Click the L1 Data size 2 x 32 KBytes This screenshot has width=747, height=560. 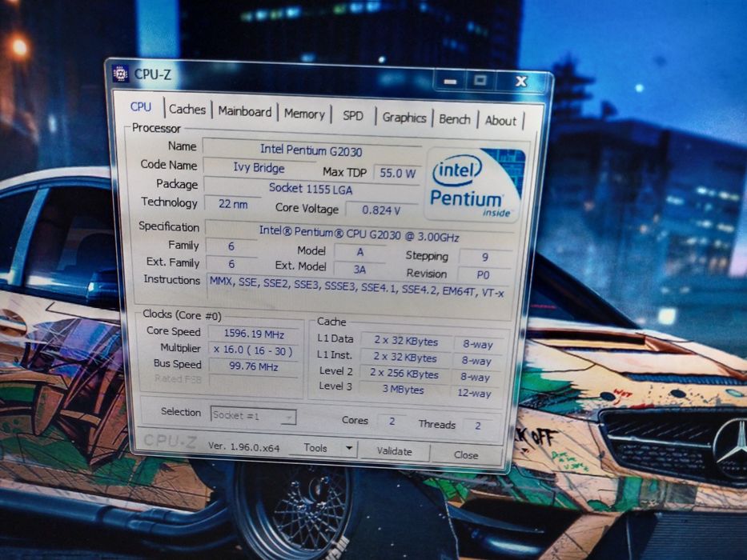406,341
